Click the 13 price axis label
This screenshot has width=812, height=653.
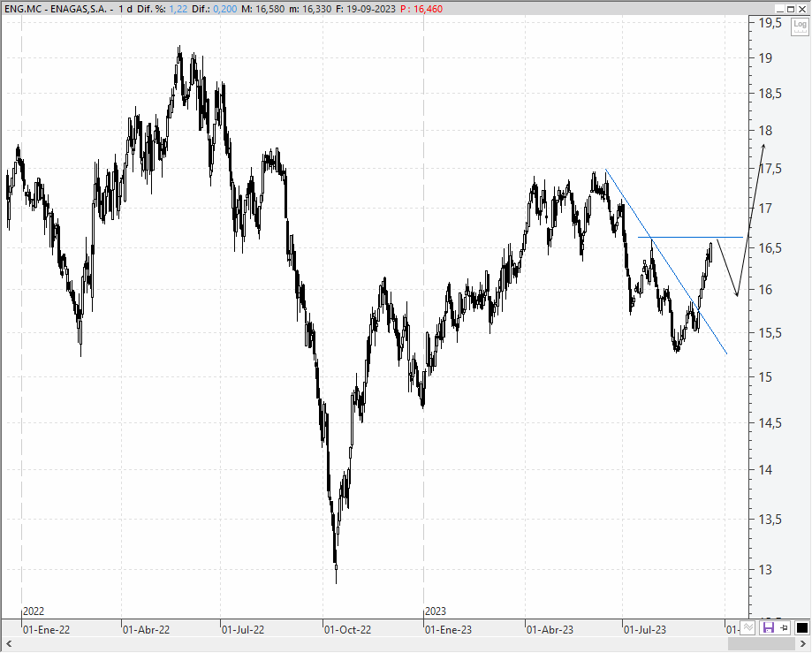[765, 570]
